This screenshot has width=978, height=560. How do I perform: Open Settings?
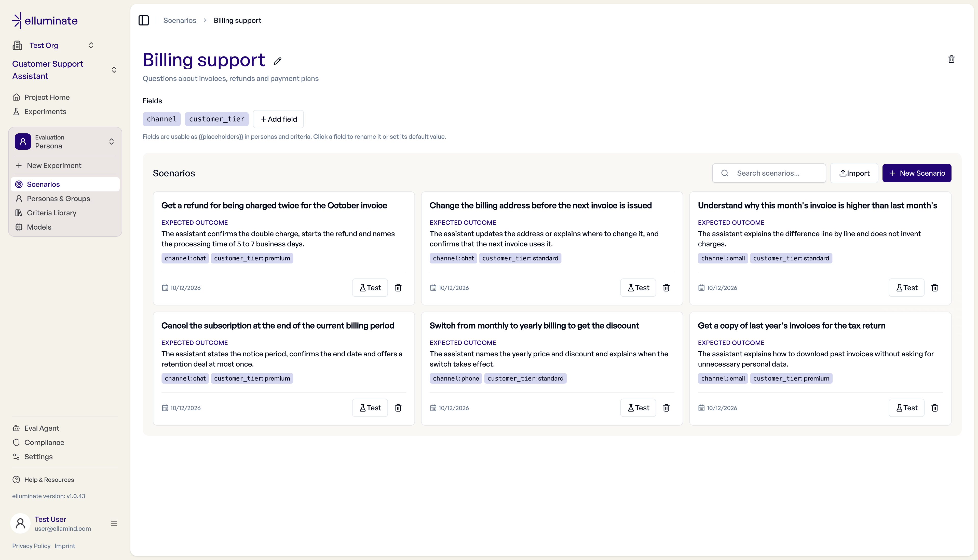point(38,457)
